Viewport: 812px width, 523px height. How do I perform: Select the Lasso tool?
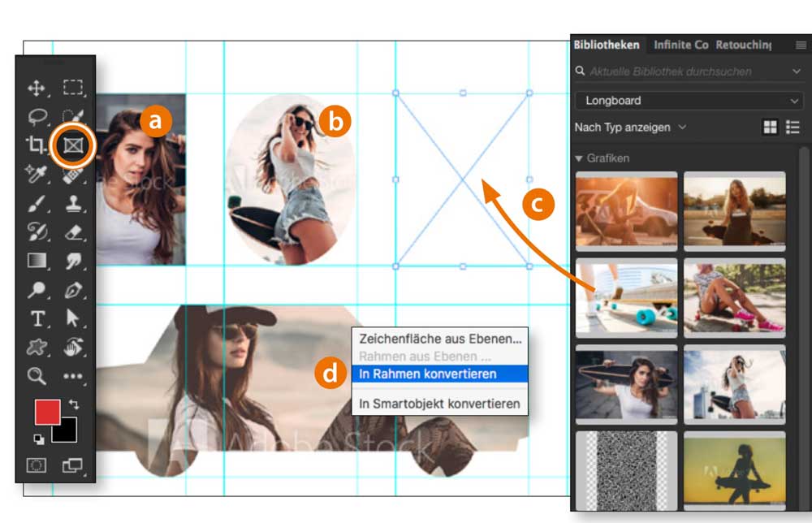click(x=37, y=117)
